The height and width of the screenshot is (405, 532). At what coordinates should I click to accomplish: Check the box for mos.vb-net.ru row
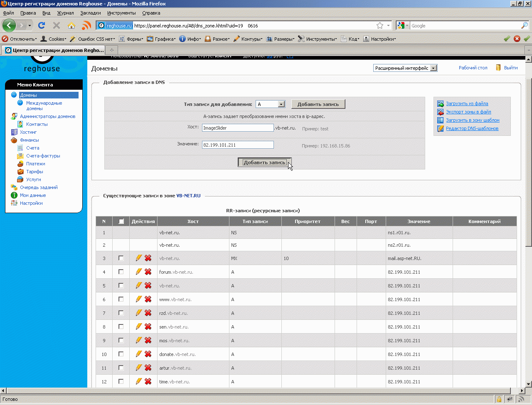(x=121, y=340)
